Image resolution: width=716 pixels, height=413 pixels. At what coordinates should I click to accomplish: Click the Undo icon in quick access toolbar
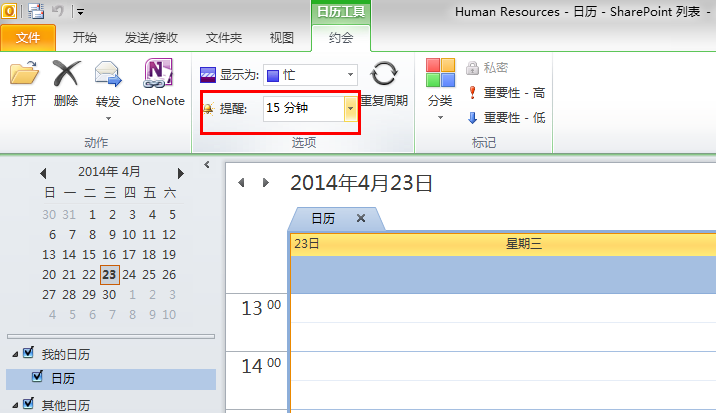coord(58,11)
